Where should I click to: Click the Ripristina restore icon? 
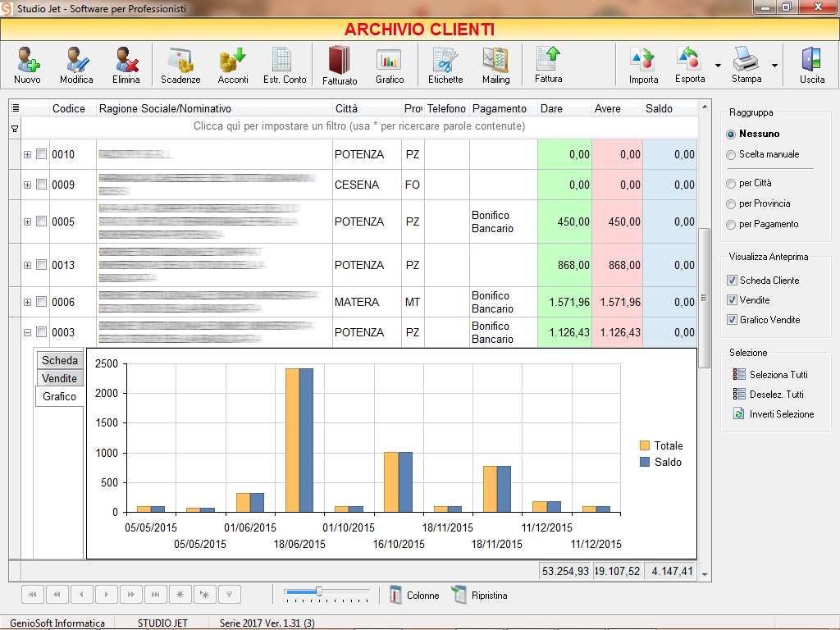(x=459, y=596)
